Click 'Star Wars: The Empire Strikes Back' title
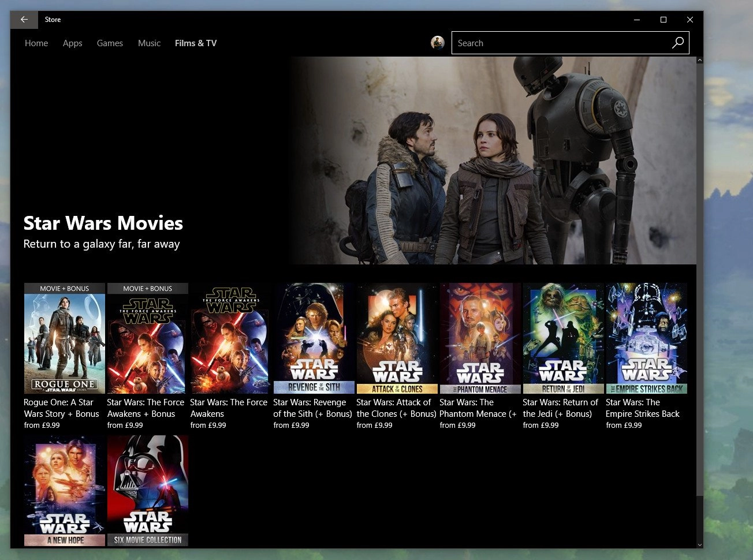The width and height of the screenshot is (753, 560). [x=643, y=408]
